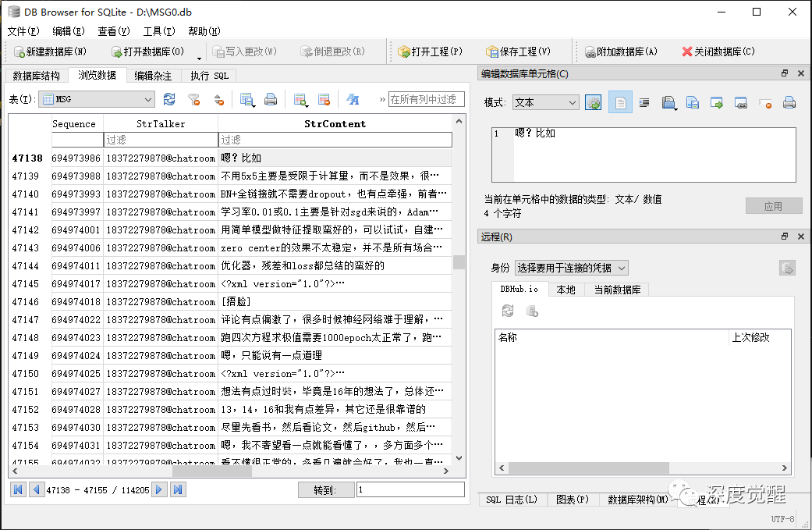This screenshot has width=812, height=530.
Task: Click the delete record icon
Action: [324, 99]
